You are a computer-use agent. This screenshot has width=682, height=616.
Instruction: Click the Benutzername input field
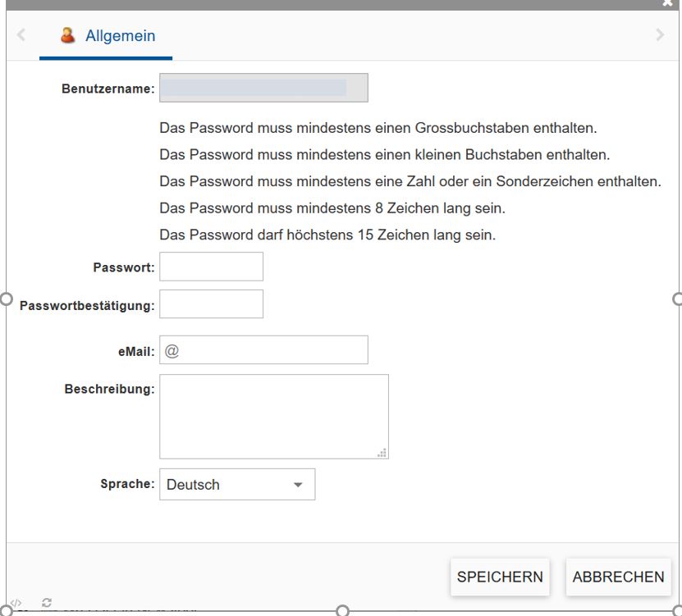pyautogui.click(x=263, y=88)
